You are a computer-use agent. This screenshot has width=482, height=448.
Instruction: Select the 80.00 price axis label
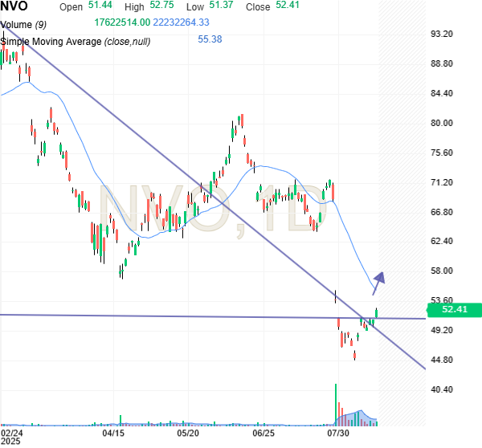coord(443,123)
